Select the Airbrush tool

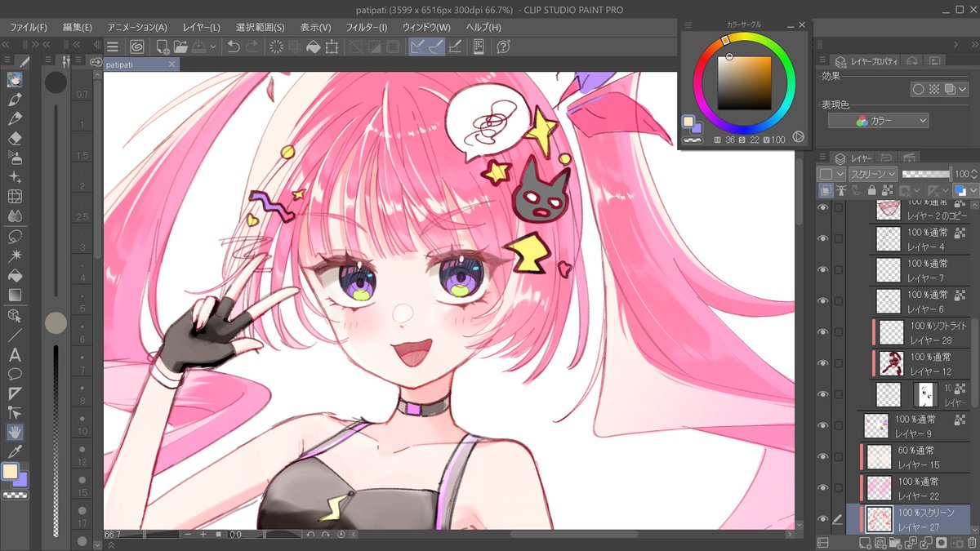click(15, 158)
